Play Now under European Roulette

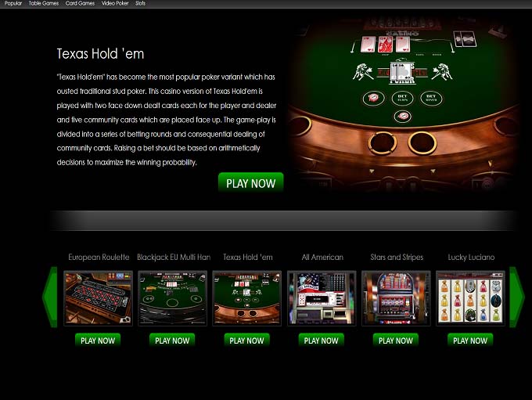tap(98, 340)
